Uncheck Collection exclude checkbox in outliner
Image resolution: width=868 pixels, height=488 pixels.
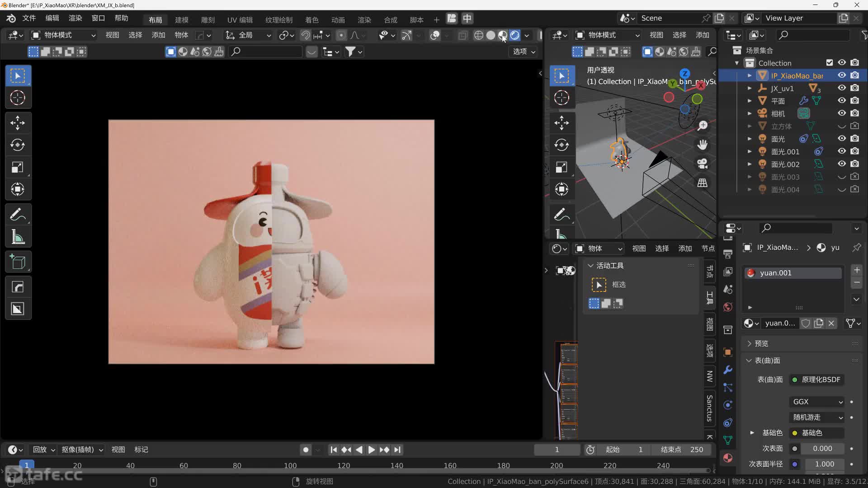tap(829, 63)
